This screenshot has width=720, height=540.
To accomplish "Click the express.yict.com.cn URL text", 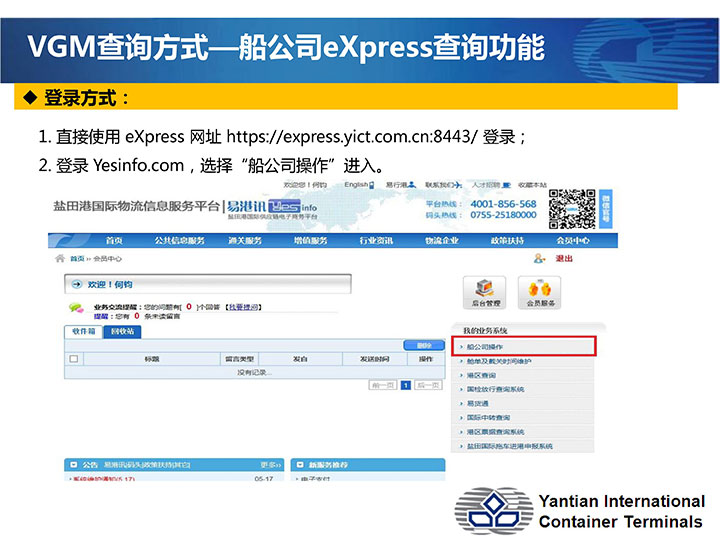I will [x=352, y=136].
